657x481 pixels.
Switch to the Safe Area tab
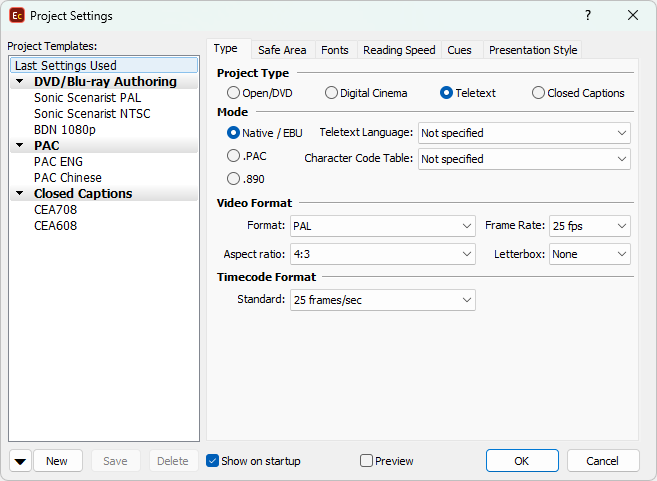coord(282,50)
